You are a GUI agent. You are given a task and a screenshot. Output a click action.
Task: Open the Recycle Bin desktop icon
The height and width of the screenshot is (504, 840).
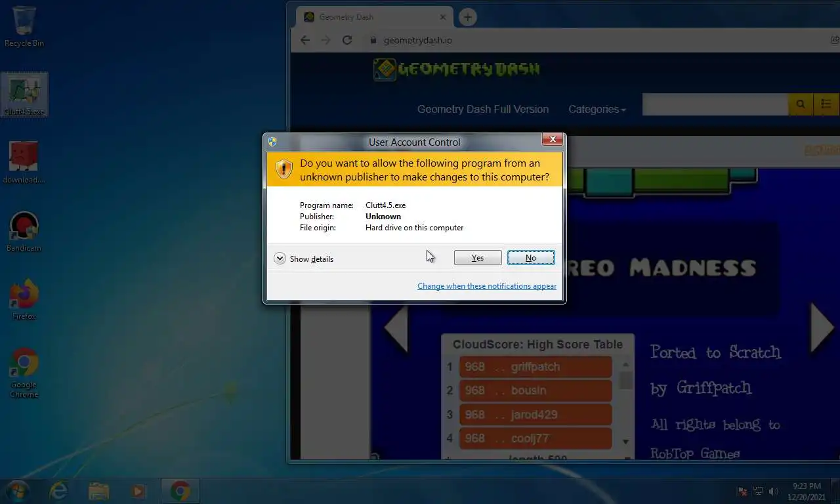[24, 27]
